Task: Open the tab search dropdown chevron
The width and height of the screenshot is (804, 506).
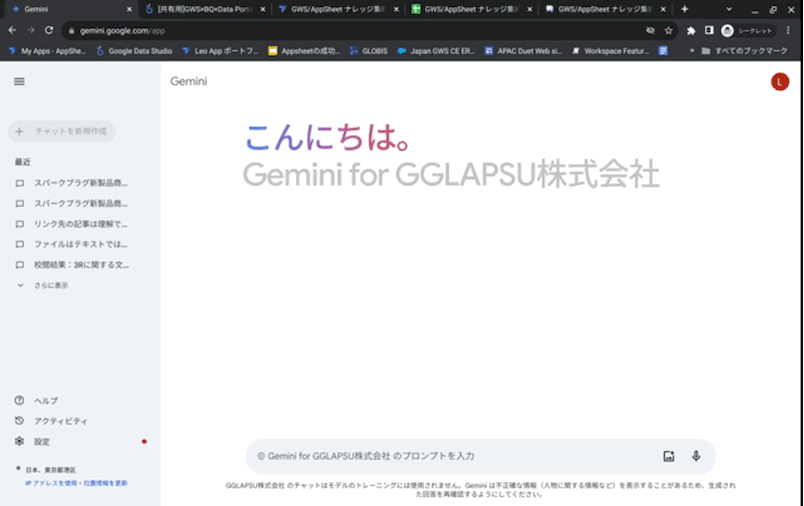Action: point(729,9)
